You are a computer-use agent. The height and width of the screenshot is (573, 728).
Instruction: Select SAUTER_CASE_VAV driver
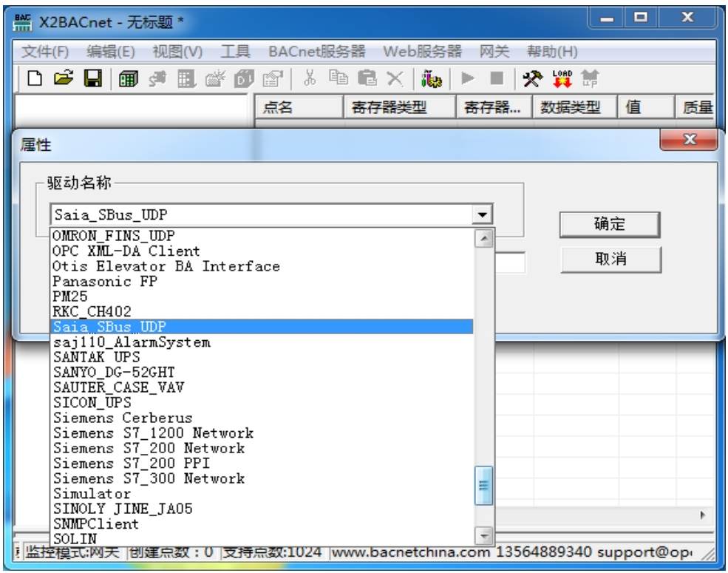coord(262,387)
